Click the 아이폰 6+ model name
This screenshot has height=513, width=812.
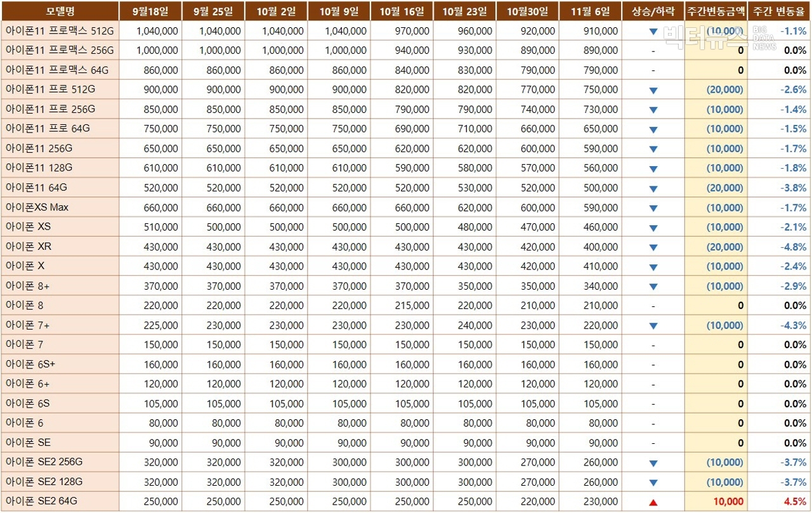pos(27,384)
